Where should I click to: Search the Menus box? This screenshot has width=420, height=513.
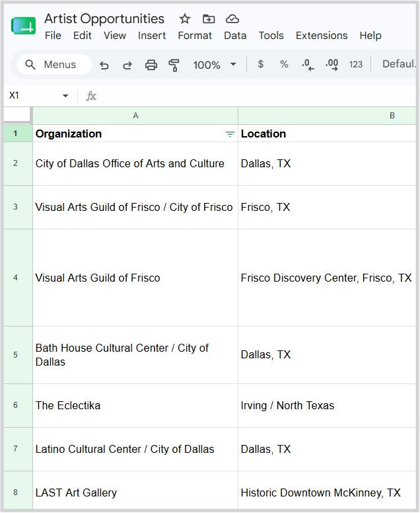54,65
